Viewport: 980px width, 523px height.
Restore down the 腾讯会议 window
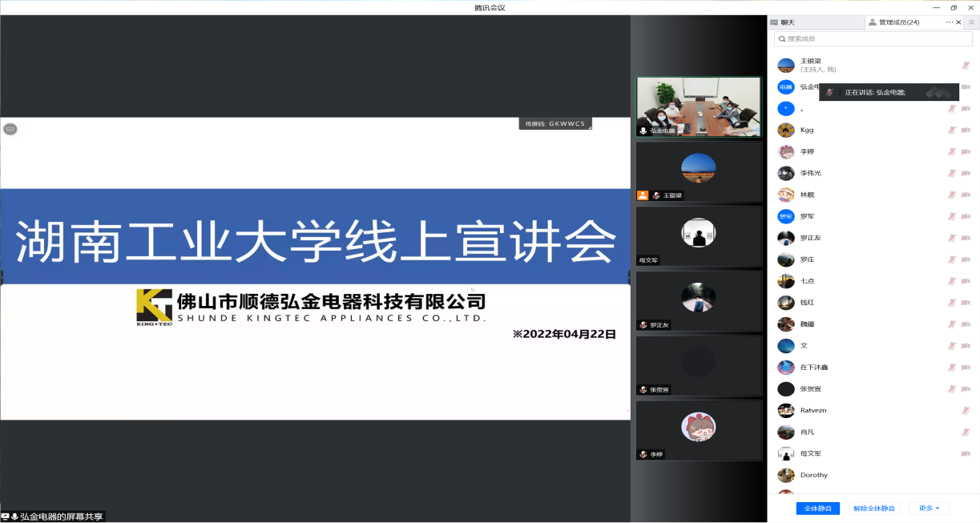(954, 7)
